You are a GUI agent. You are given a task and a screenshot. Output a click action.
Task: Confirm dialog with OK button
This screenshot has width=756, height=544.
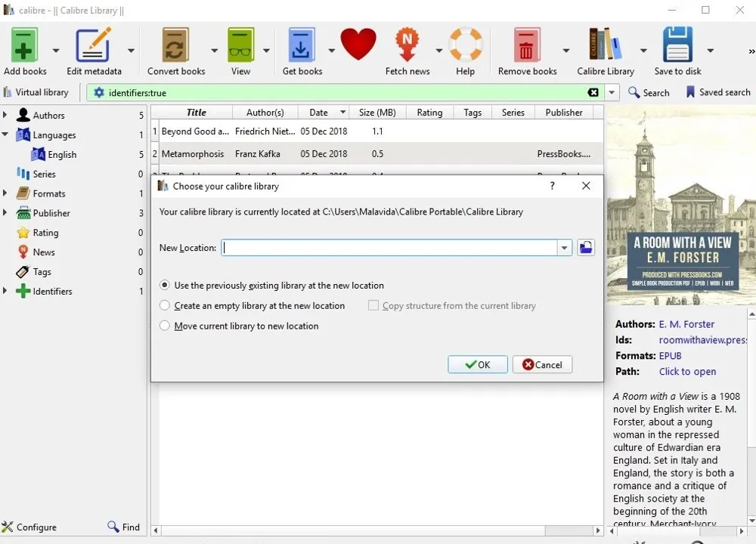click(x=477, y=365)
